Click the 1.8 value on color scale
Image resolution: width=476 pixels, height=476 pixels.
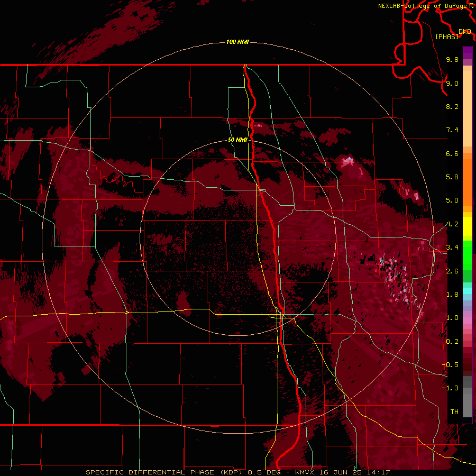(452, 295)
